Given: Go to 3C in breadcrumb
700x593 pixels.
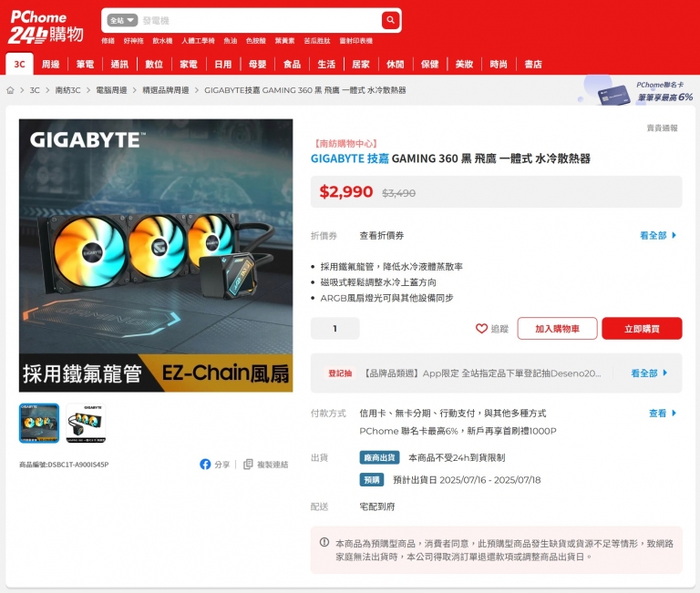Looking at the screenshot, I should point(35,90).
